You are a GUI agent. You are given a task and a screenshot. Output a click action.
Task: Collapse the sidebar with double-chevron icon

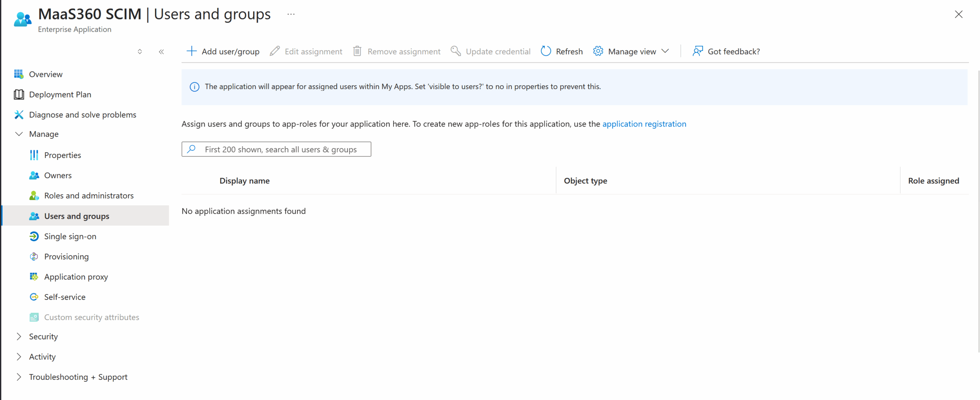click(161, 52)
